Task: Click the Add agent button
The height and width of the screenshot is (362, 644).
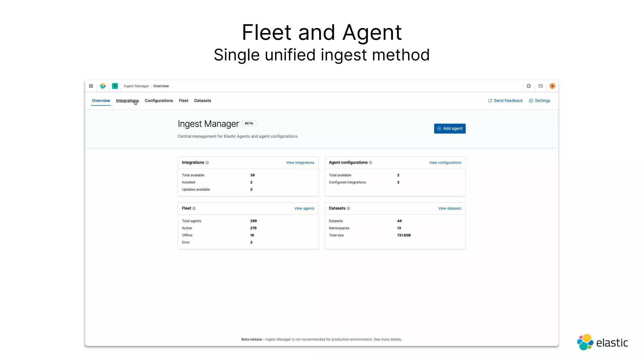Action: (x=450, y=129)
